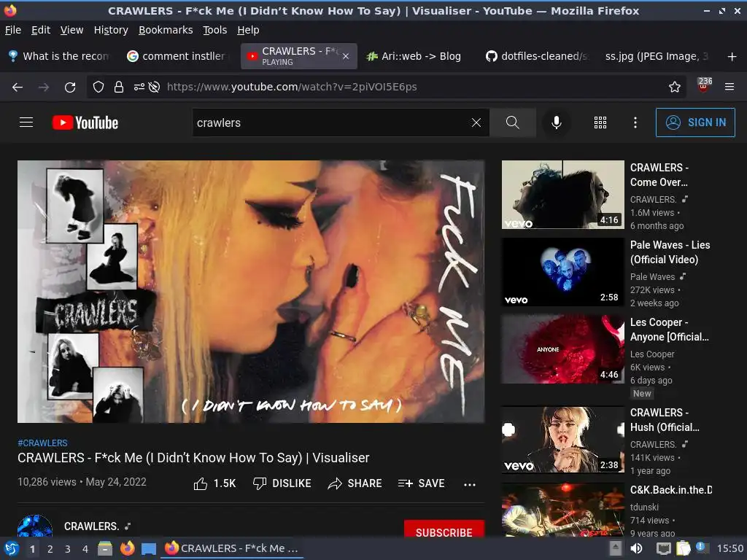Click the SHARE button
Viewport: 747px width, 560px height.
(x=355, y=483)
